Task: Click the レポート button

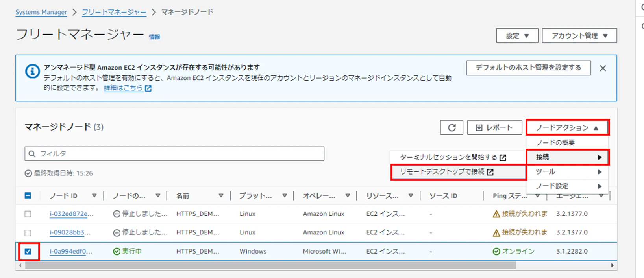Action: tap(494, 127)
